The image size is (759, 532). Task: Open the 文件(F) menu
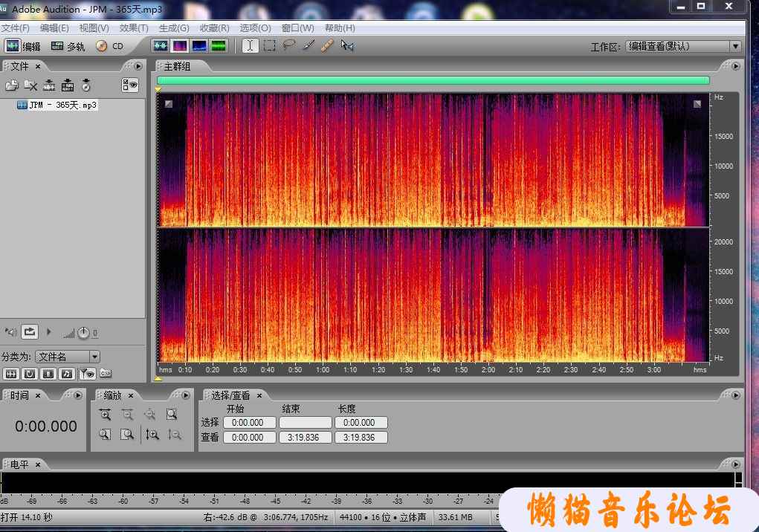(x=15, y=28)
